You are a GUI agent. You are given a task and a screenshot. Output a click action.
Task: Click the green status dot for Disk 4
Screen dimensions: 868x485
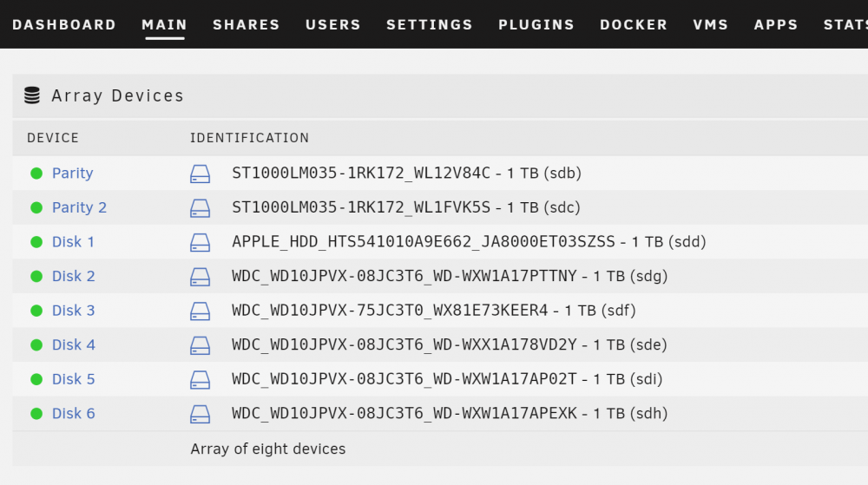pos(36,344)
